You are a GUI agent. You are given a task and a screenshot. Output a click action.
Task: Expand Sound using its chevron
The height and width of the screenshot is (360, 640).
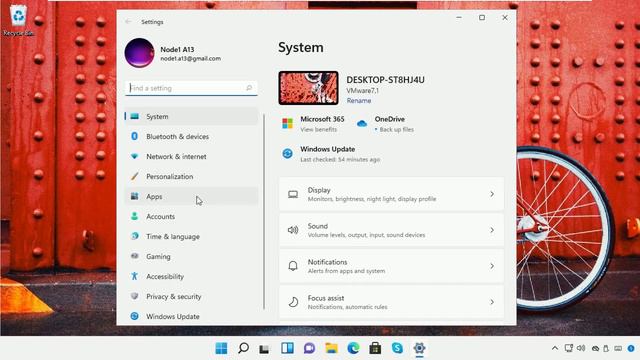pyautogui.click(x=492, y=230)
